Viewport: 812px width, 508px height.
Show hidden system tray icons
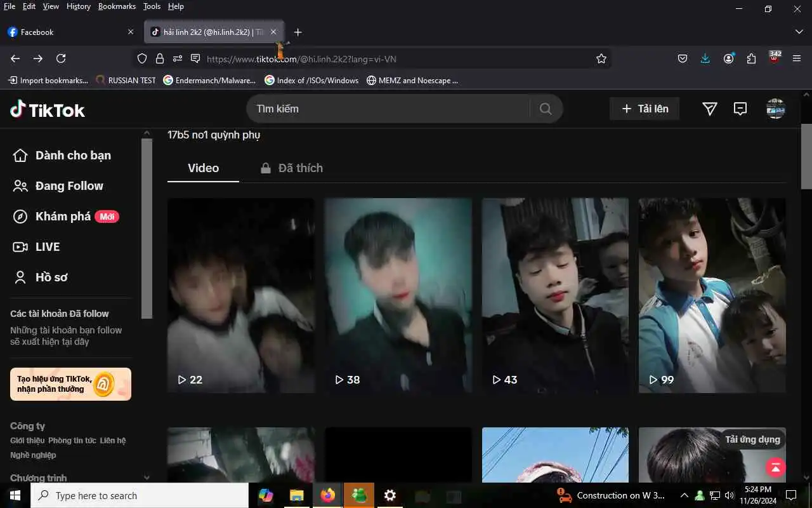click(x=684, y=495)
